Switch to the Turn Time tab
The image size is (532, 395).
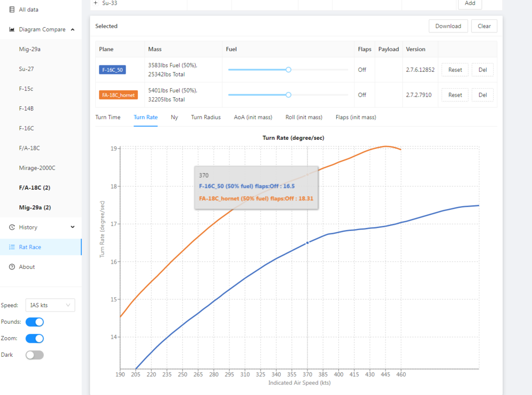pyautogui.click(x=108, y=117)
